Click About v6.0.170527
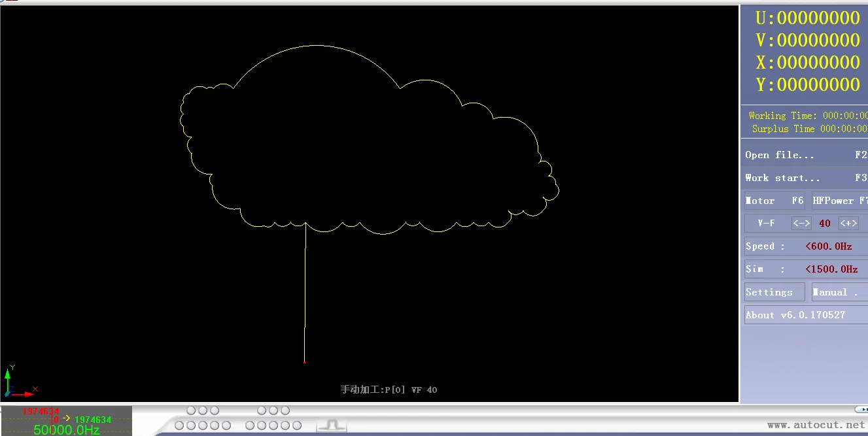Screen dimensions: 868x436 tap(805, 315)
